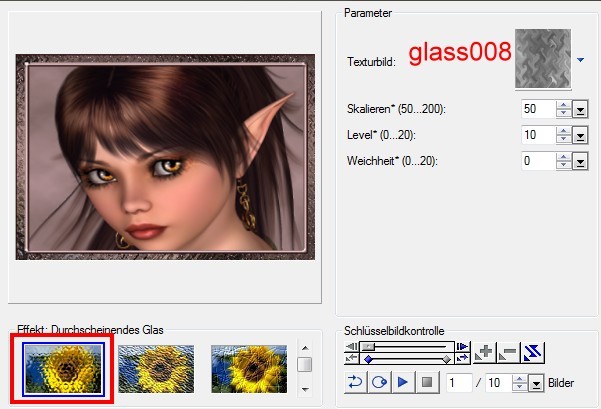This screenshot has height=409, width=601.
Task: Go to the previous frame button
Action: tap(351, 347)
